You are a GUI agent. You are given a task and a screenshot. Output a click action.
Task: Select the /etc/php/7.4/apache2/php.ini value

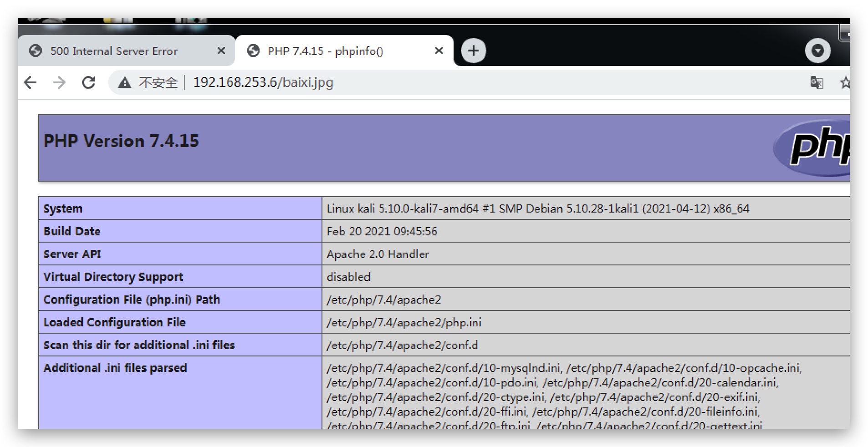pos(404,322)
